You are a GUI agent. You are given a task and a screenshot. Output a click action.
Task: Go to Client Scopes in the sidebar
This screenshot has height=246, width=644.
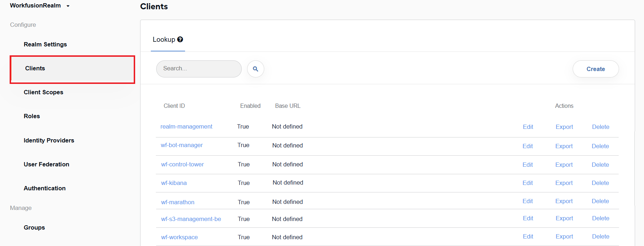point(44,92)
